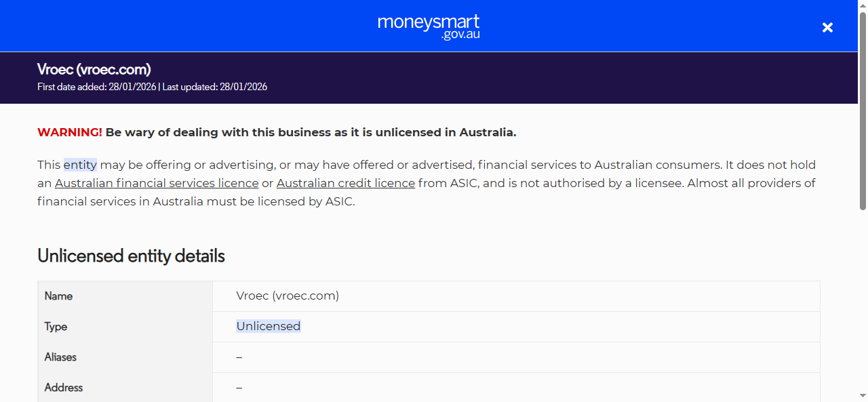Viewport: 868px width, 402px height.
Task: Click the Aliases row label
Action: (60, 357)
